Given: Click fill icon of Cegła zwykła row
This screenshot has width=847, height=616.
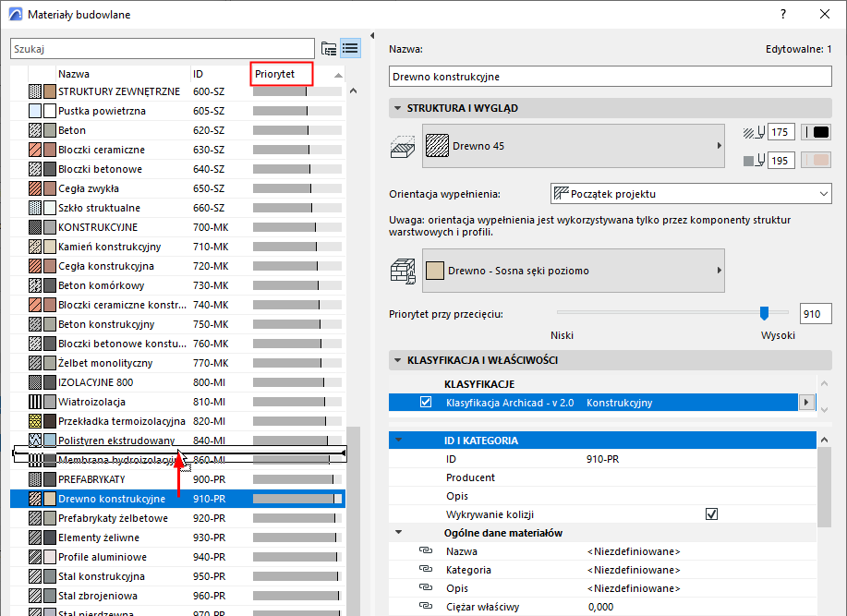Looking at the screenshot, I should [x=35, y=188].
